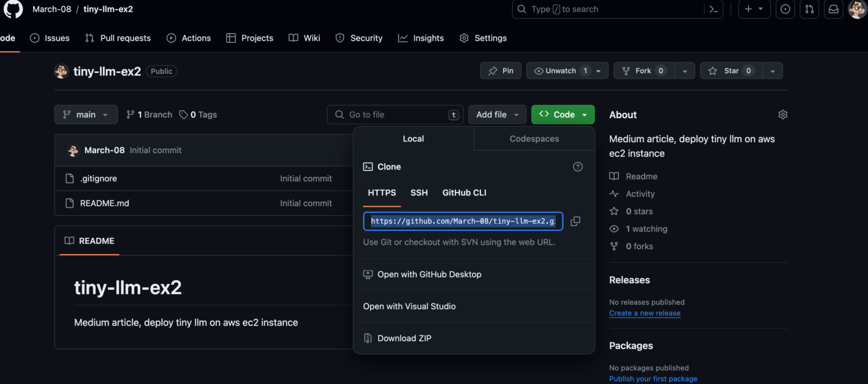The image size is (868, 384).
Task: Expand the Fork options dropdown arrow
Action: (x=685, y=71)
